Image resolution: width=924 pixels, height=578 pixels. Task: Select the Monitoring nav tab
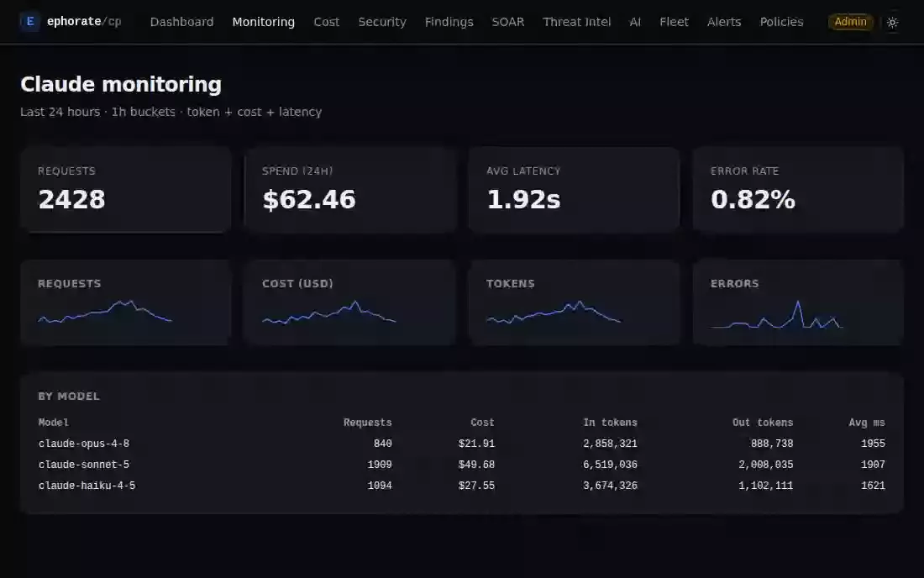(x=264, y=22)
